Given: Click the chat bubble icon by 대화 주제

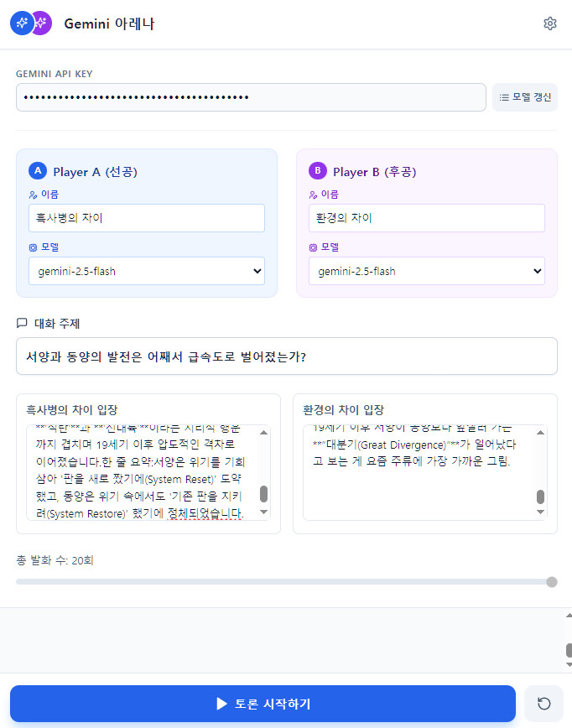Looking at the screenshot, I should click(x=22, y=323).
